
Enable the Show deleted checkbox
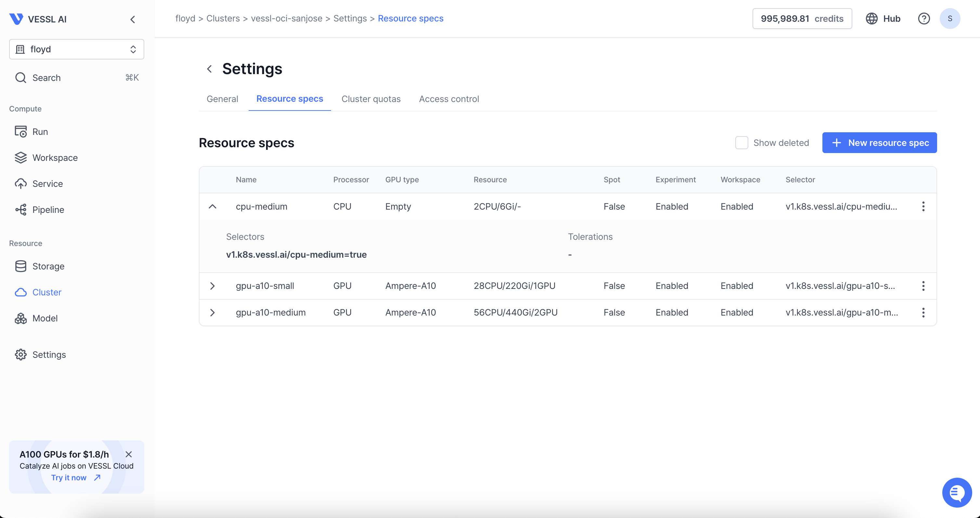741,143
